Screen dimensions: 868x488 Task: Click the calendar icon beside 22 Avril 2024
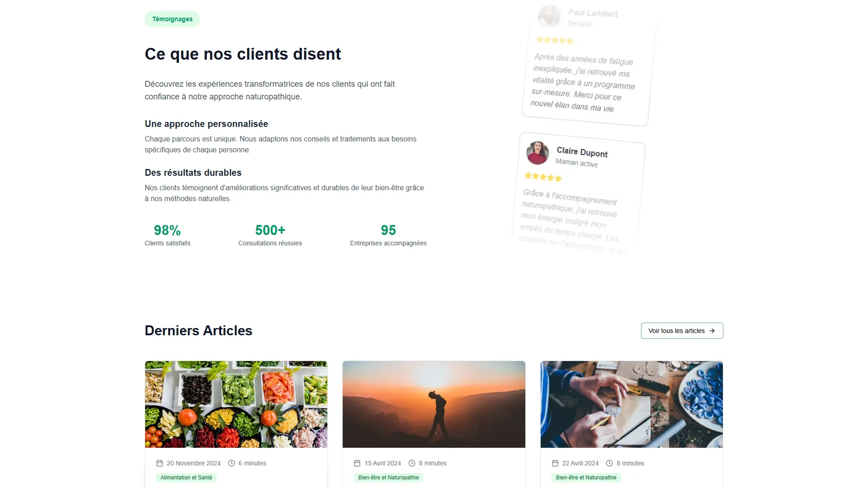pyautogui.click(x=555, y=463)
